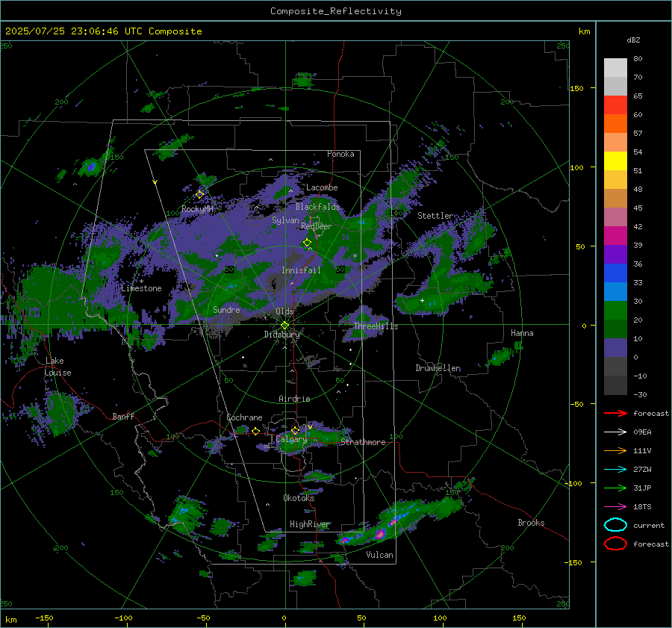Image resolution: width=672 pixels, height=628 pixels.
Task: Click the white 09EA arrow icon
Action: (615, 432)
